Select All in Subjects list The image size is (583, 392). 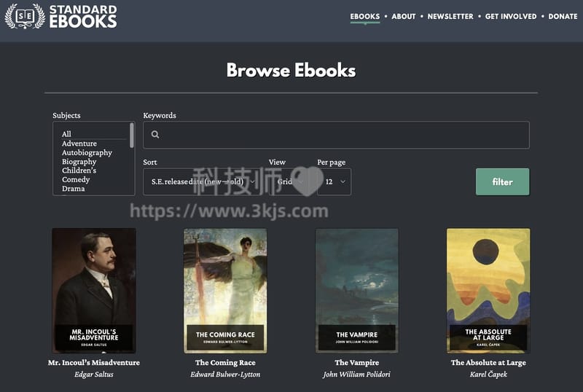coord(66,134)
